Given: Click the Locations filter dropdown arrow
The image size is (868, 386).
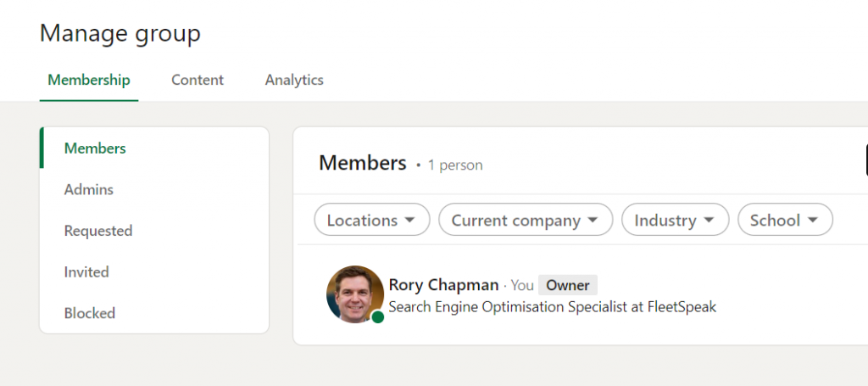Looking at the screenshot, I should (409, 220).
